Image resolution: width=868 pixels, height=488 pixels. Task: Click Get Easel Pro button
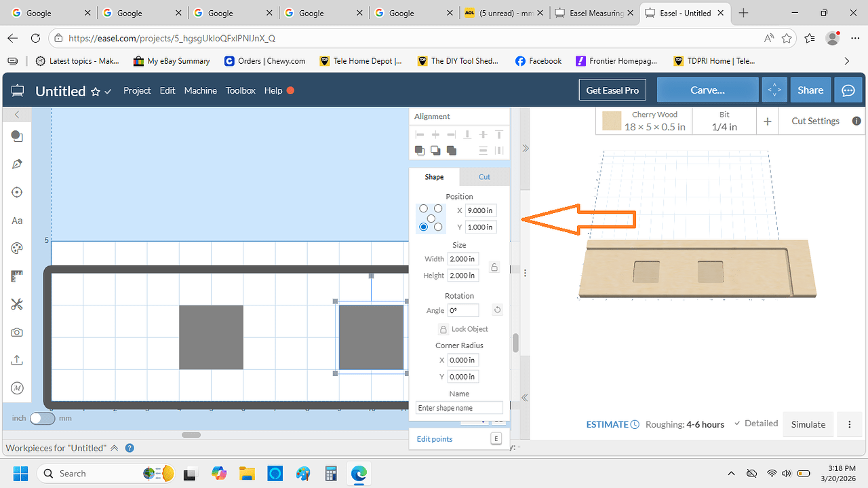(x=612, y=90)
